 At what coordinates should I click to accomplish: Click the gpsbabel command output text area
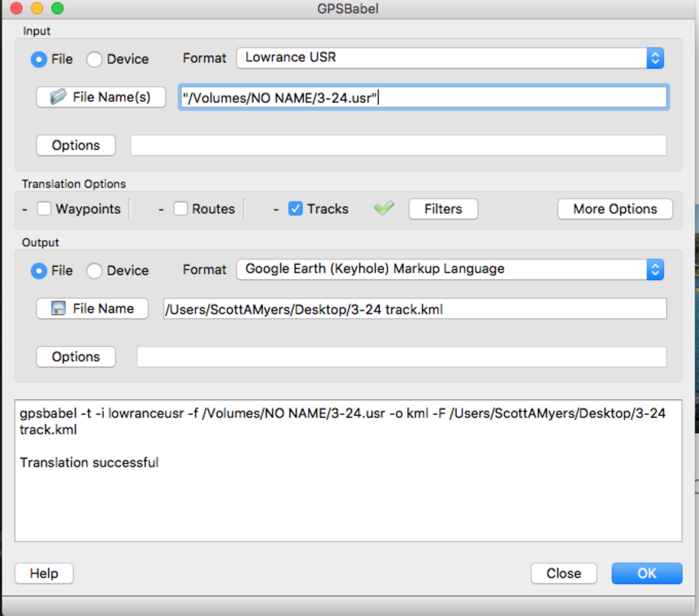tap(348, 471)
